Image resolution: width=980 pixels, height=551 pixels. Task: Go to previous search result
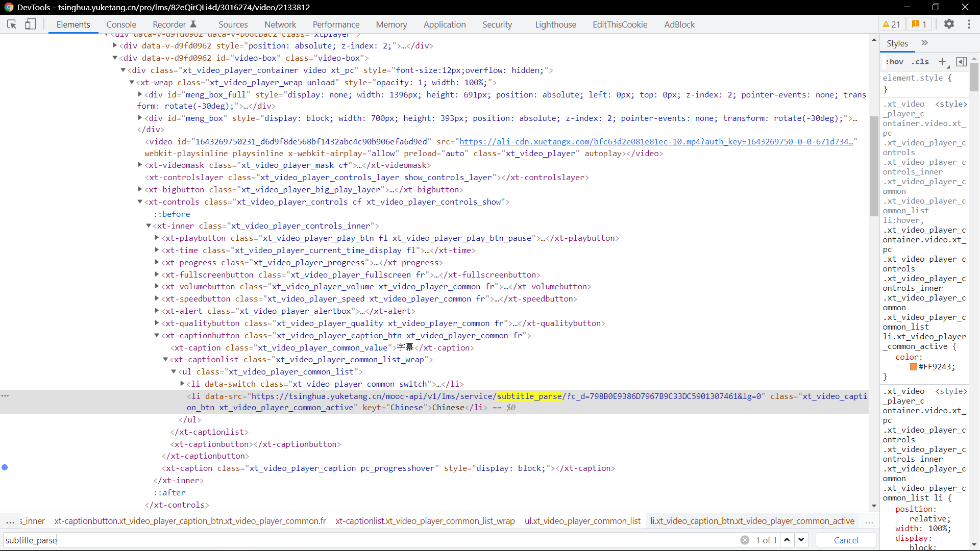(787, 540)
